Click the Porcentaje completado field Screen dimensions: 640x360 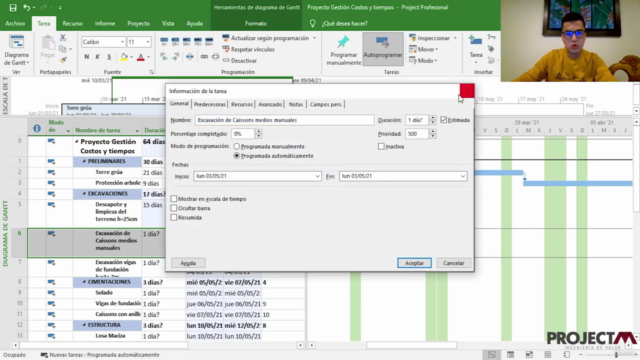pos(243,134)
